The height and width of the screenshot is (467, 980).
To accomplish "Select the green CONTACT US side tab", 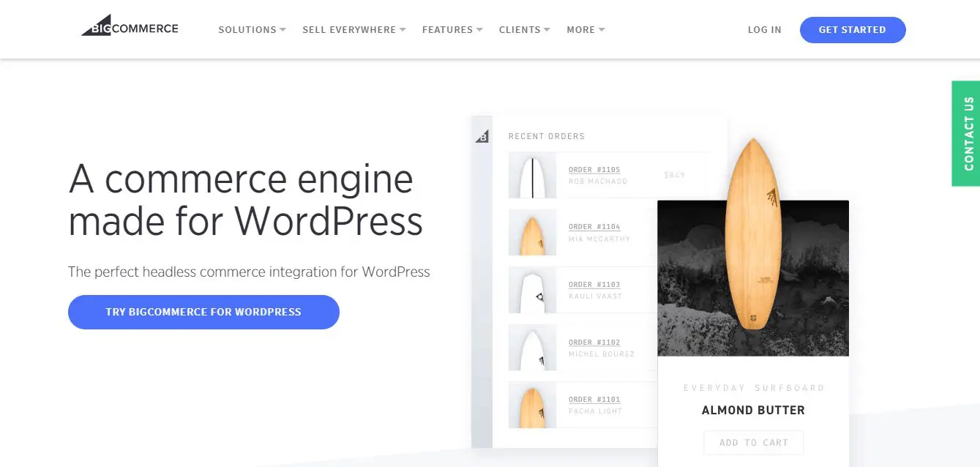I will 966,133.
